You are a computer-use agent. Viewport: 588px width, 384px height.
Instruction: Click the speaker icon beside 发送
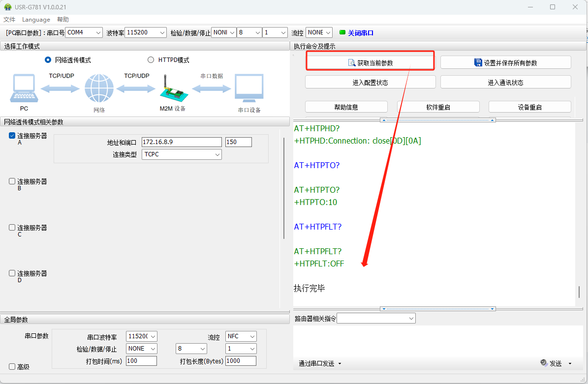(x=544, y=363)
